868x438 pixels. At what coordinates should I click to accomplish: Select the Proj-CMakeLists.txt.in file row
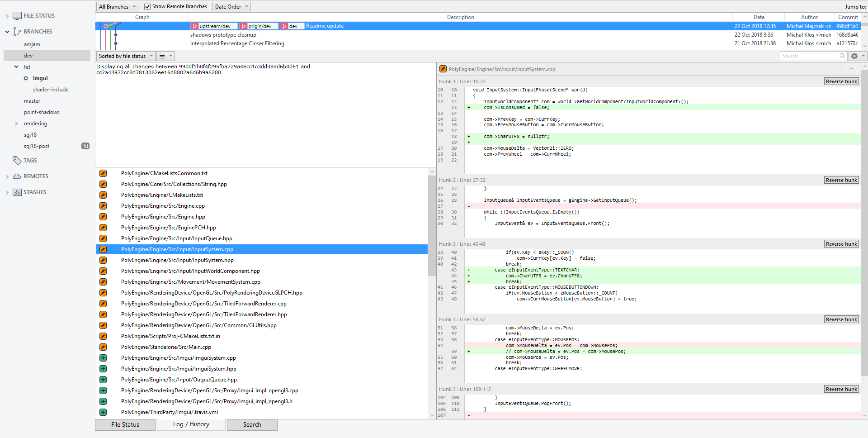(x=262, y=336)
